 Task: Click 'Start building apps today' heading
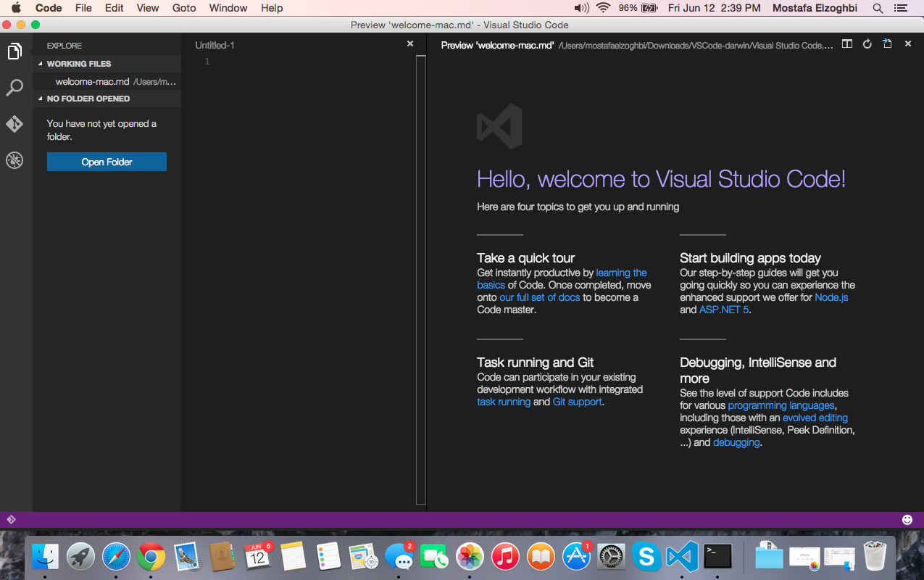750,258
